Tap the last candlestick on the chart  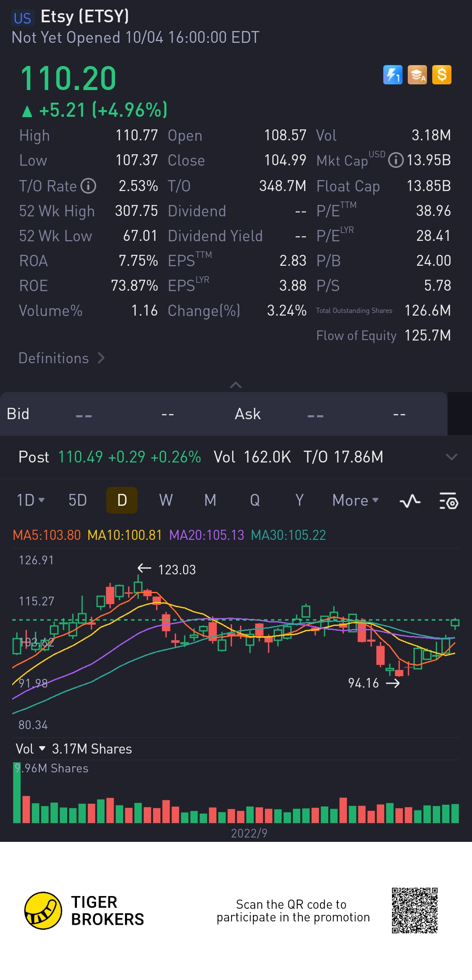click(x=455, y=623)
